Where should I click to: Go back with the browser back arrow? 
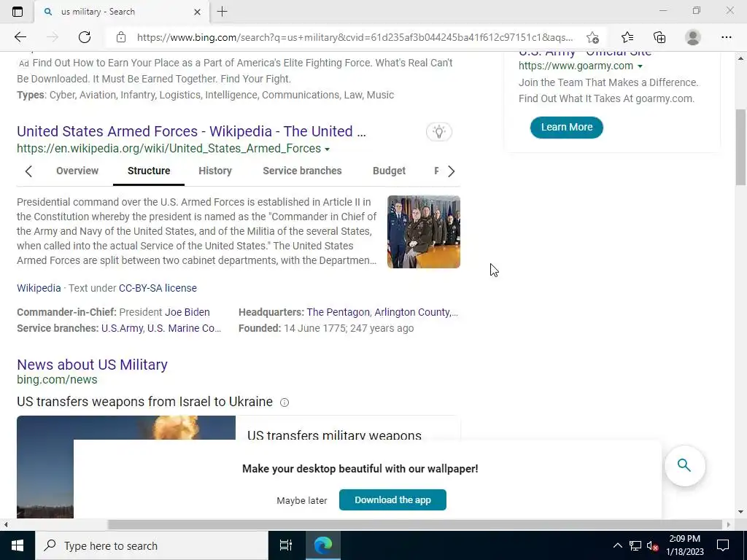pos(20,37)
